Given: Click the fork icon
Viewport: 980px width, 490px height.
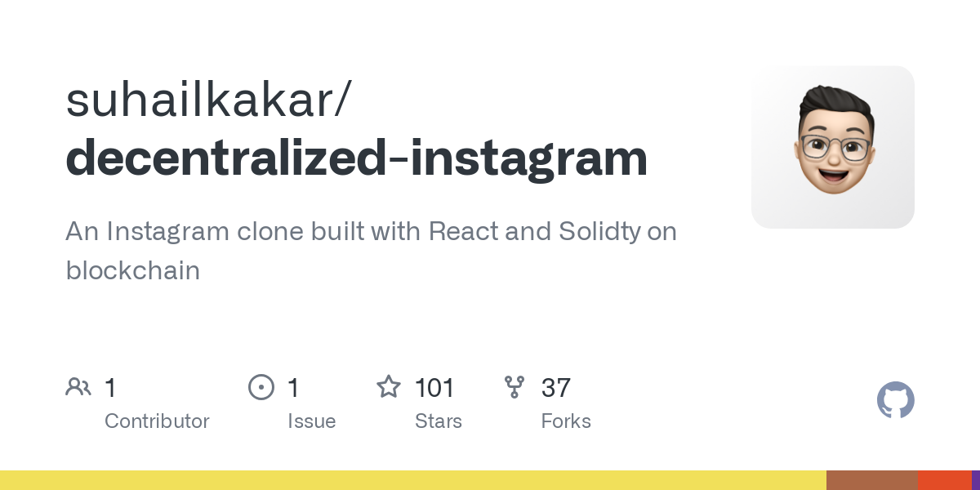Looking at the screenshot, I should pos(514,387).
